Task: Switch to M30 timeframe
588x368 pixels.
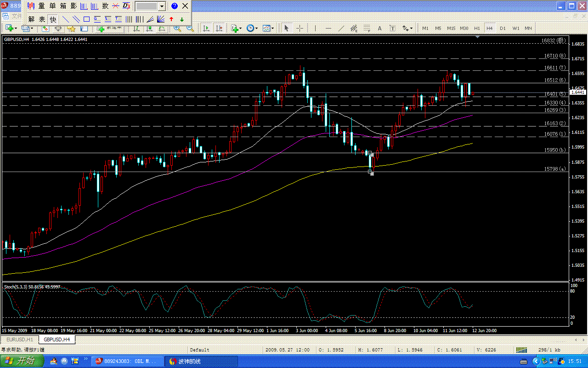Action: 464,28
